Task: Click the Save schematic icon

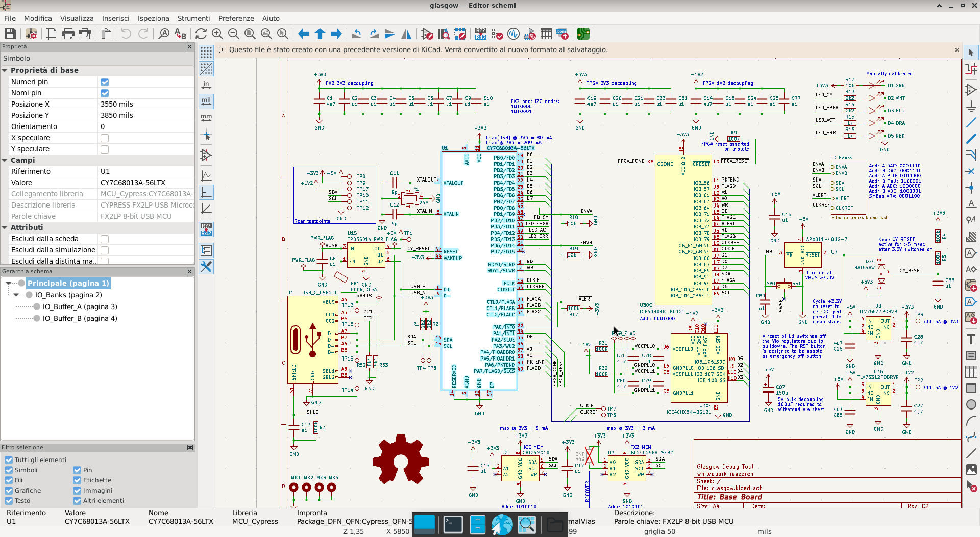Action: tap(10, 34)
